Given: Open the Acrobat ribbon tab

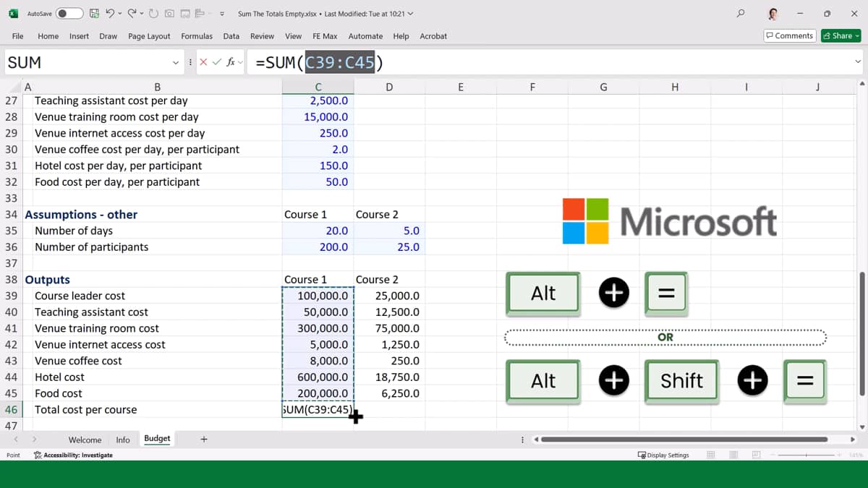Looking at the screenshot, I should click(433, 36).
